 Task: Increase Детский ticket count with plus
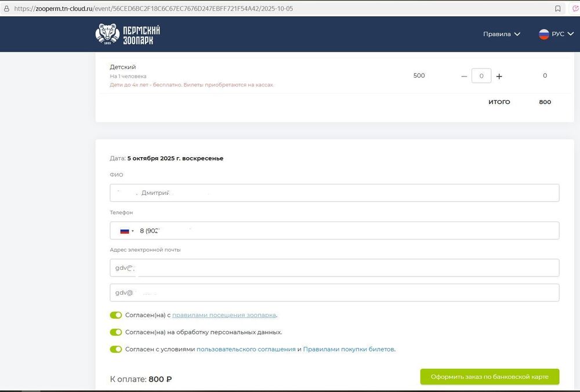499,76
